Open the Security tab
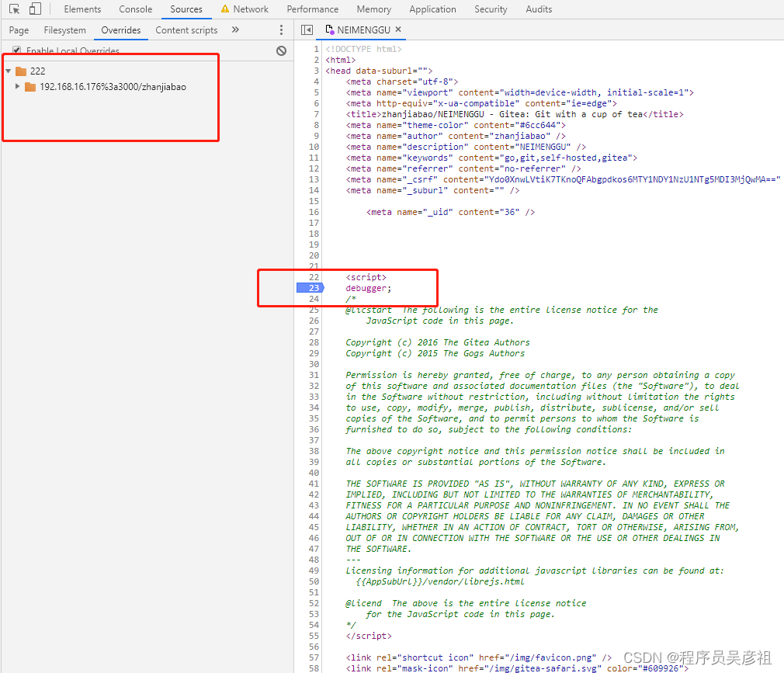 tap(491, 9)
